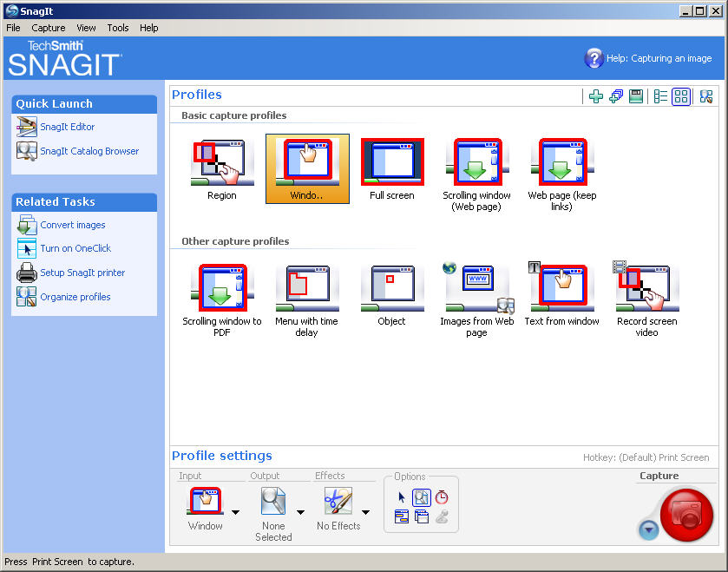Screen dimensions: 728x572
Task: Click the green plus add-profile icon
Action: point(596,96)
